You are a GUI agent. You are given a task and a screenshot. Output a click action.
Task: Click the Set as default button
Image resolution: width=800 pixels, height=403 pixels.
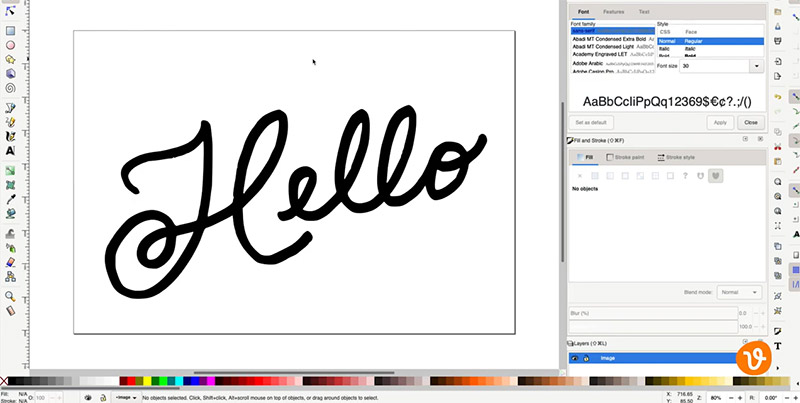pyautogui.click(x=591, y=122)
